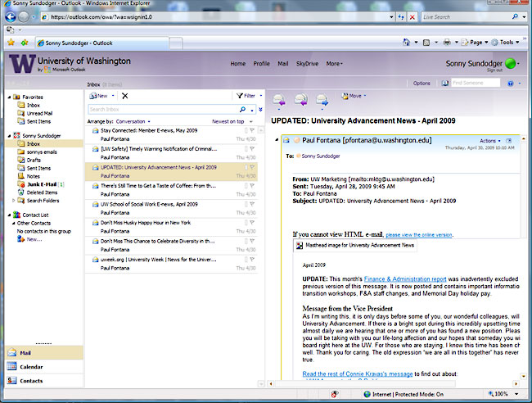This screenshot has height=403, width=532.
Task: Click the open-in-new-window icon beside Actions
Action: click(x=508, y=141)
